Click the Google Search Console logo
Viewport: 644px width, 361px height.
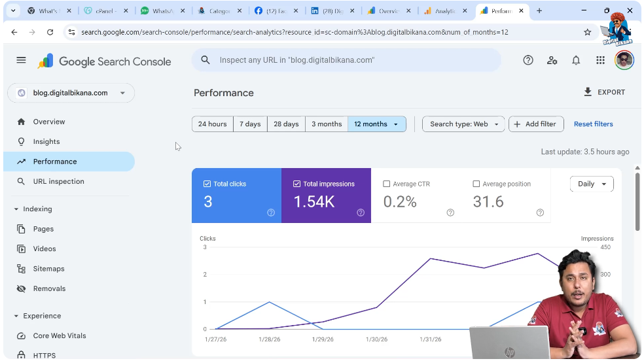point(104,61)
